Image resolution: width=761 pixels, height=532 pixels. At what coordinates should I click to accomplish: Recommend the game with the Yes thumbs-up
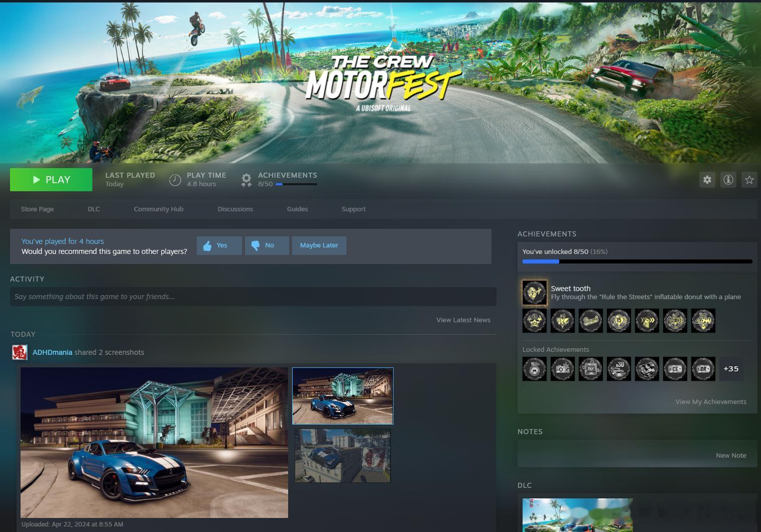tap(219, 245)
